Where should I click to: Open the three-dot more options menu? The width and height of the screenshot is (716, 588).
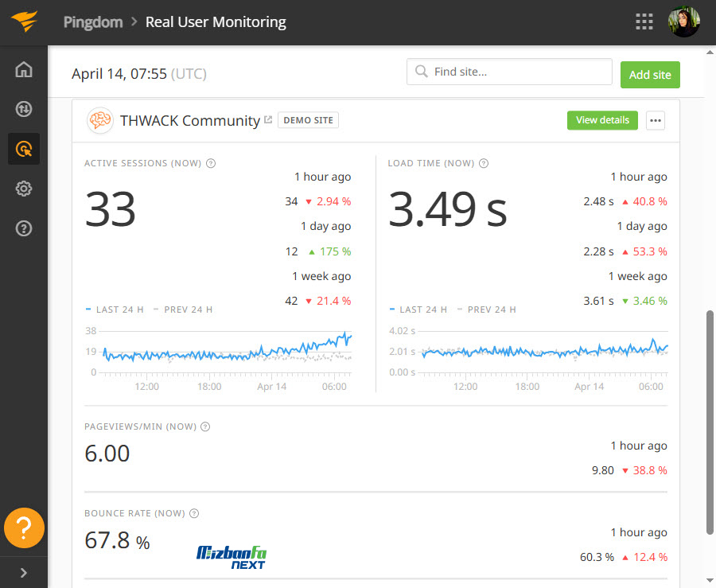tap(656, 120)
